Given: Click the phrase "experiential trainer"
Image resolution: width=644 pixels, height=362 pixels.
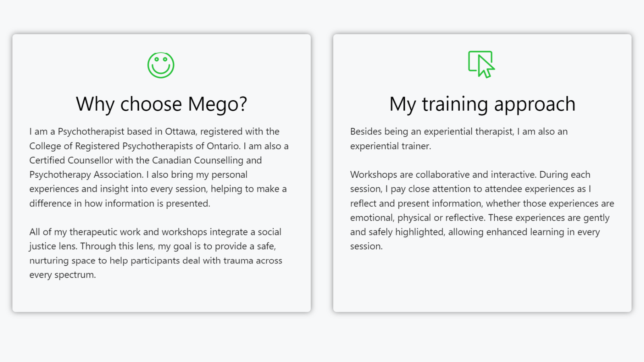Looking at the screenshot, I should click(x=390, y=146).
